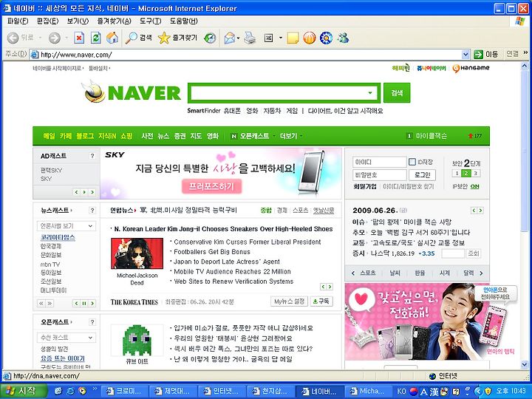Click the Hangame logo link
The image size is (532, 399).
tap(471, 68)
